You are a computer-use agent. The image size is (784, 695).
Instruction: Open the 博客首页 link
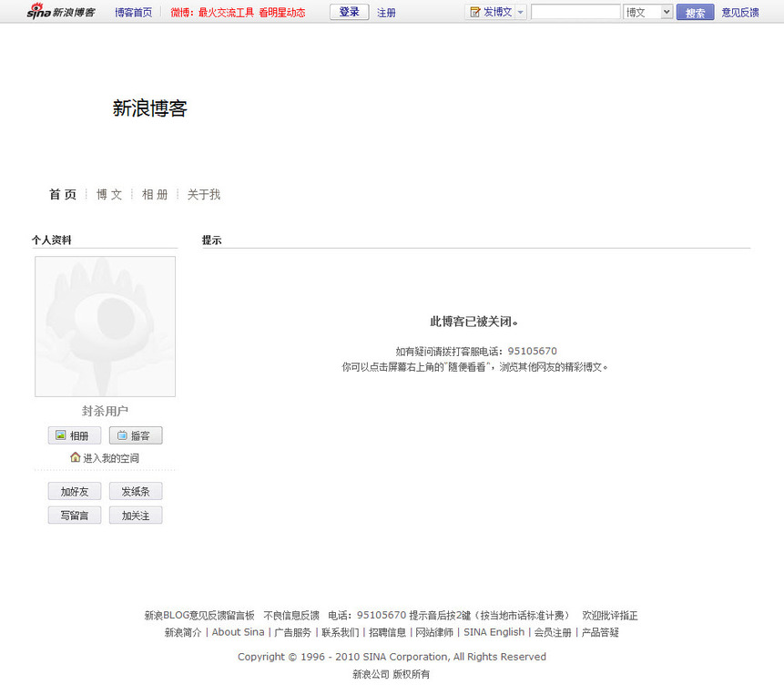pos(134,13)
